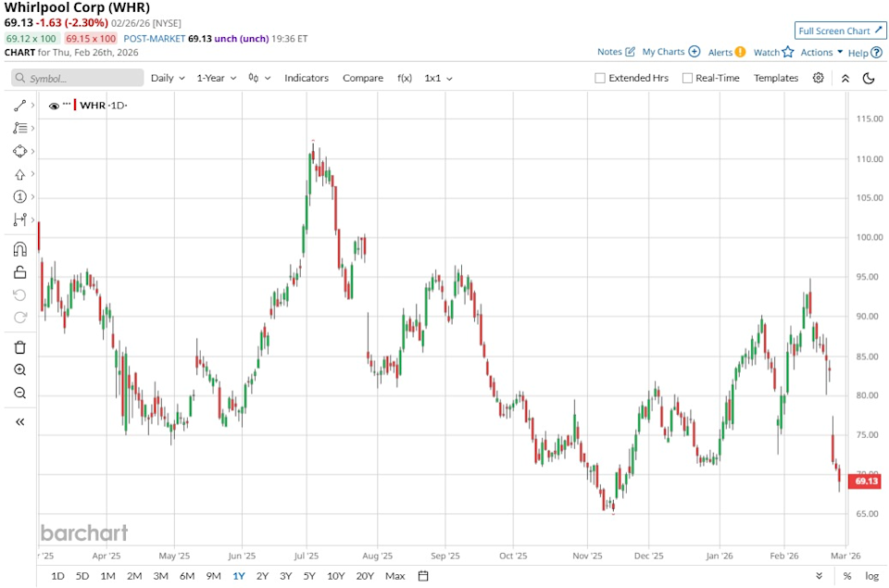
Task: Activate the magnet snap tool
Action: [x=19, y=248]
